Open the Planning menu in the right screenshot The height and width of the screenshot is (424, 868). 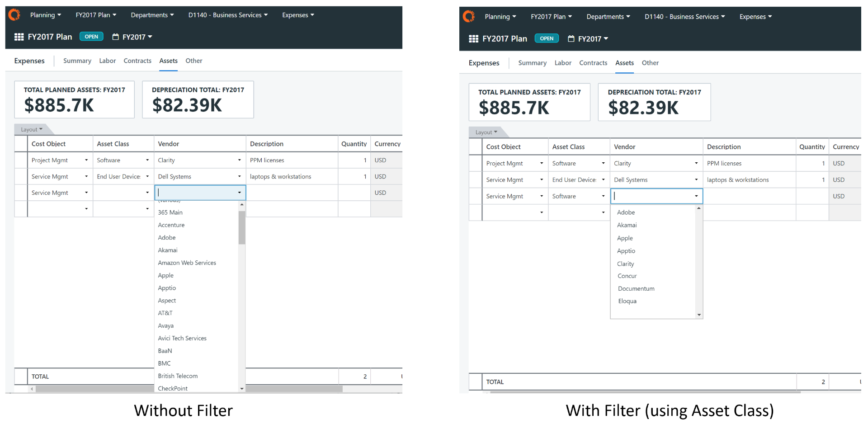[500, 17]
